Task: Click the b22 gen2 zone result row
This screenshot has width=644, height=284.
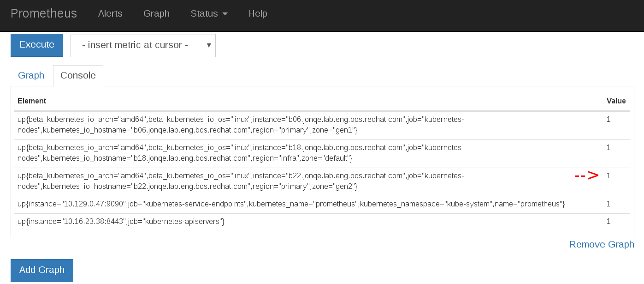Action: [x=241, y=181]
